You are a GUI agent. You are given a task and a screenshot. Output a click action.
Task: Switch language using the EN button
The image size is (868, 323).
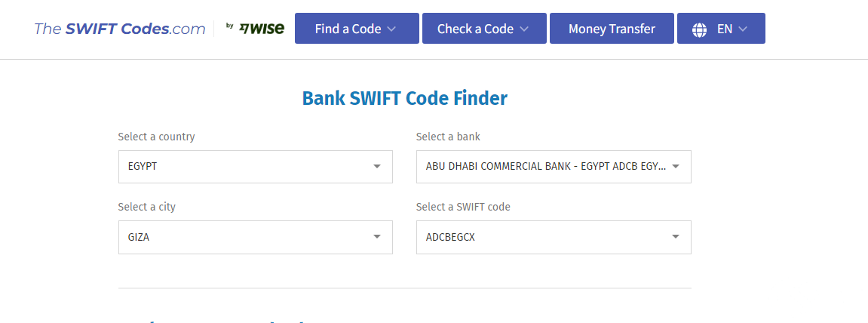click(721, 28)
